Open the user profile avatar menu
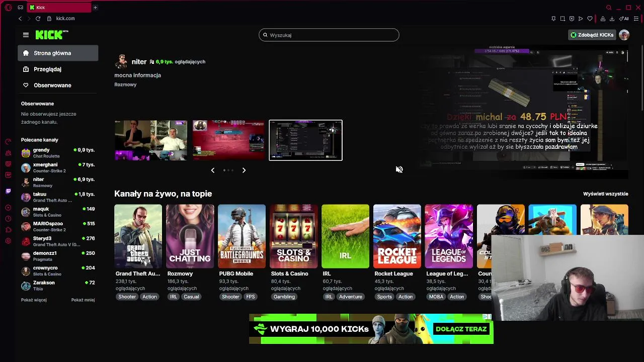This screenshot has width=644, height=362. click(x=624, y=35)
